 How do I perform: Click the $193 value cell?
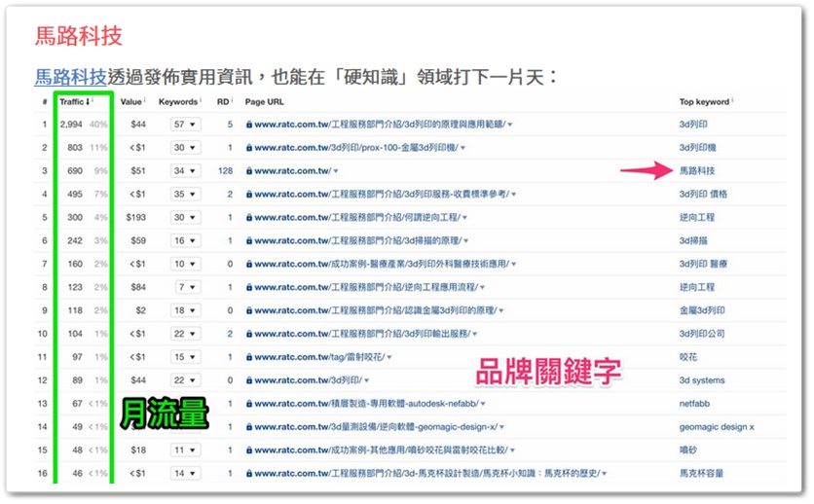tap(135, 218)
